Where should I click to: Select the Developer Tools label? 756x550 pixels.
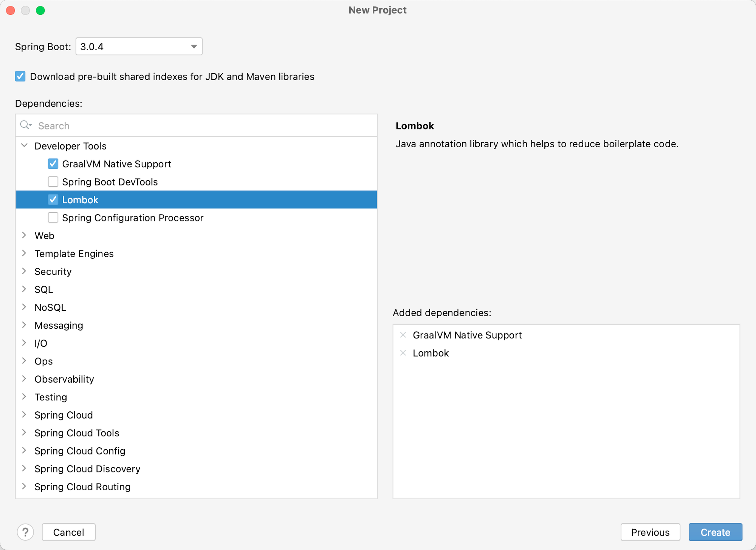[x=70, y=146]
